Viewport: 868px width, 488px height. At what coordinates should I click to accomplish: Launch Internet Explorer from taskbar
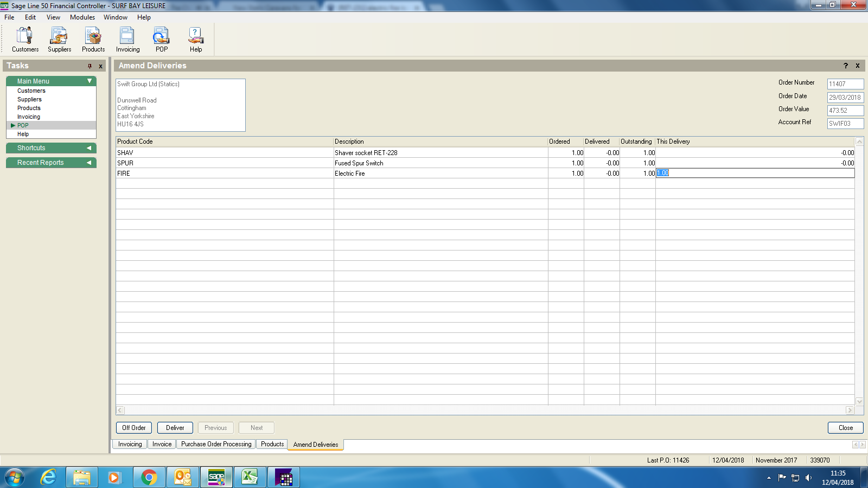click(48, 477)
